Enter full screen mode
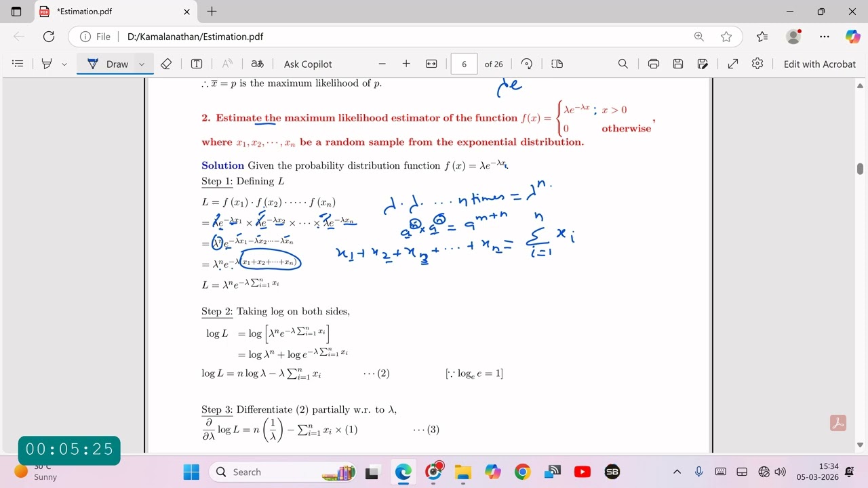The image size is (868, 488). point(733,64)
